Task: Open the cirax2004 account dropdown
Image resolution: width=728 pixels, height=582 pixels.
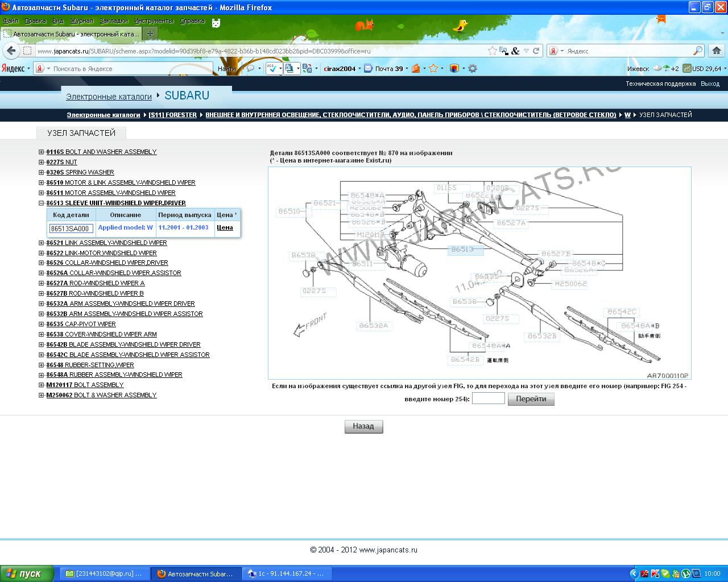Action: tap(342, 68)
